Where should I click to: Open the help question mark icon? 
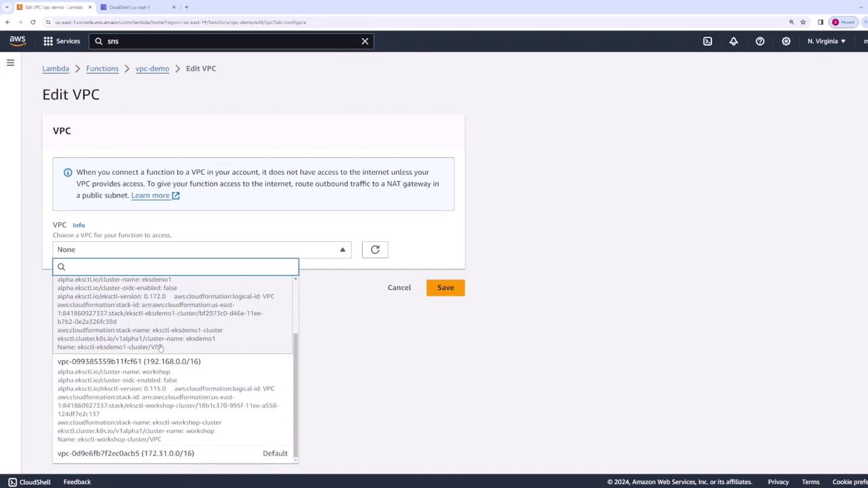pos(760,41)
